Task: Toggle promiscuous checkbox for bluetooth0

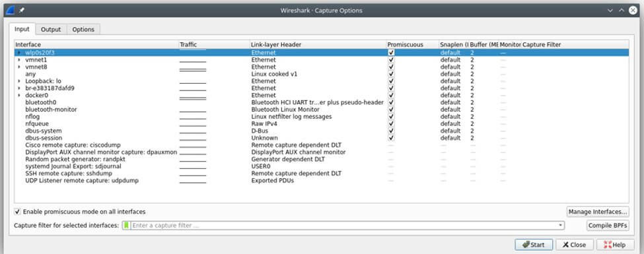Action: (x=391, y=102)
